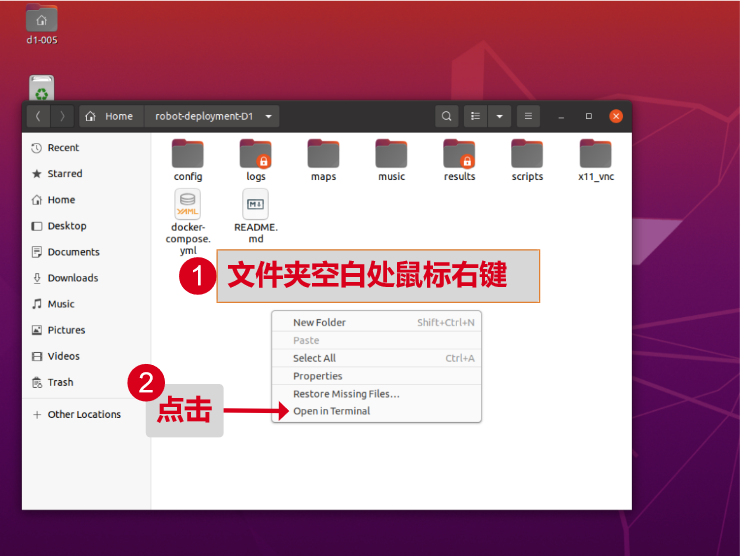Open Trash in the sidebar
This screenshot has height=556, width=742.
pyautogui.click(x=87, y=382)
